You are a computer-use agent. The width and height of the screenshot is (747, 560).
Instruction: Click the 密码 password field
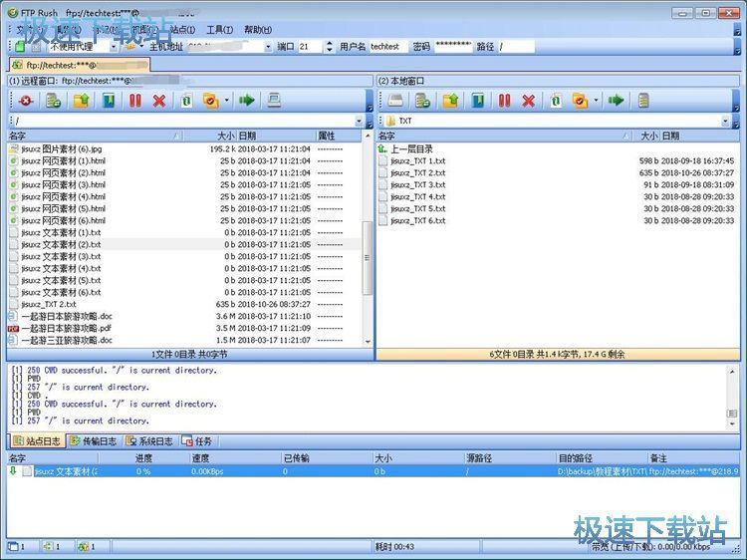coord(453,46)
